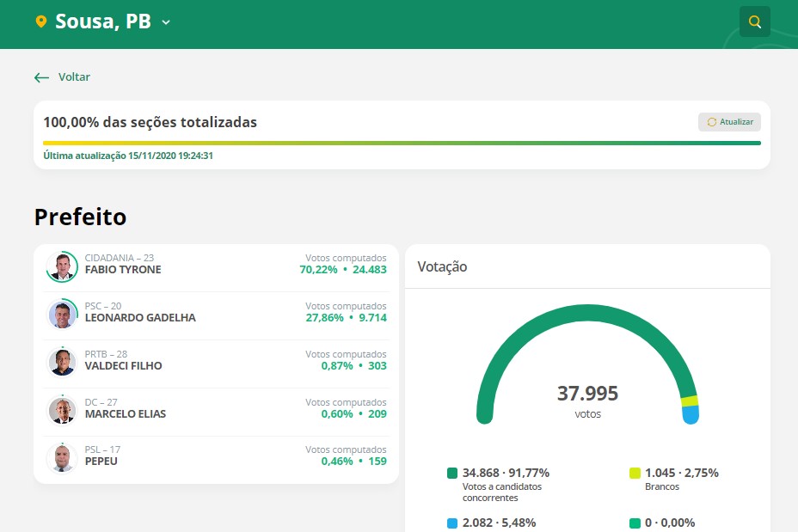Screen dimensions: 798x532
Task: Click the yellow location pin icon
Action: (40, 22)
